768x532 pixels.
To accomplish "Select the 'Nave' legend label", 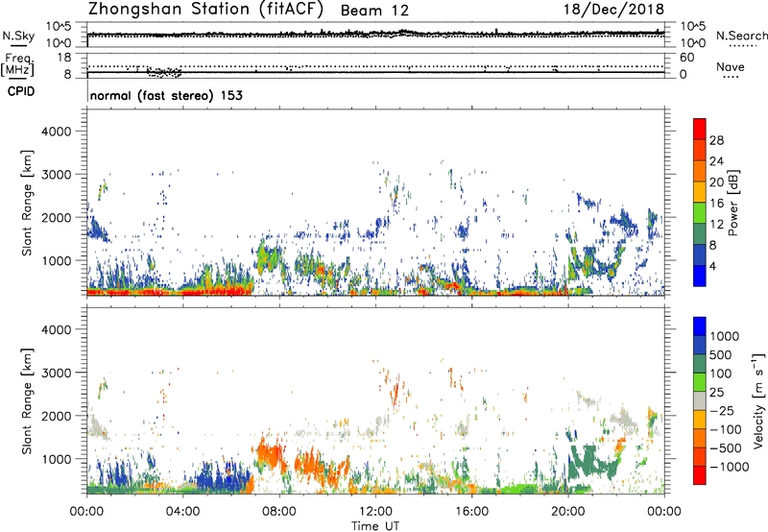I will tap(730, 66).
